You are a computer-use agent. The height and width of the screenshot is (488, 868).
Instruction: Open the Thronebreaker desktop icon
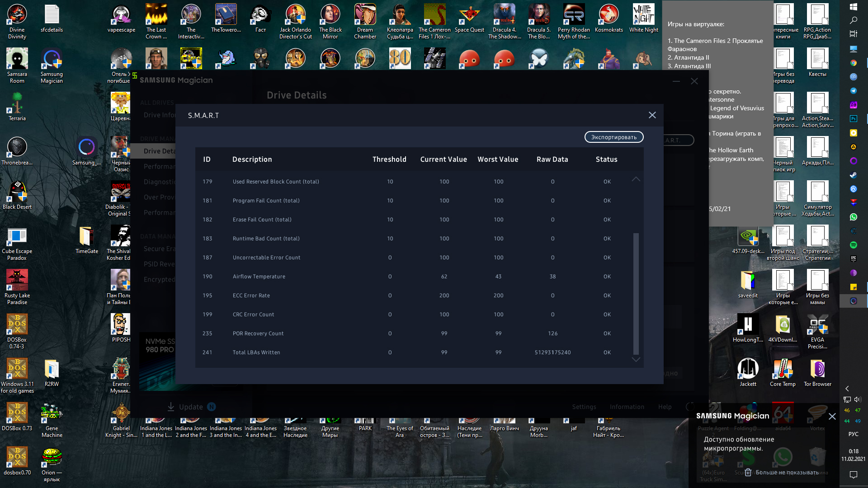pos(17,151)
